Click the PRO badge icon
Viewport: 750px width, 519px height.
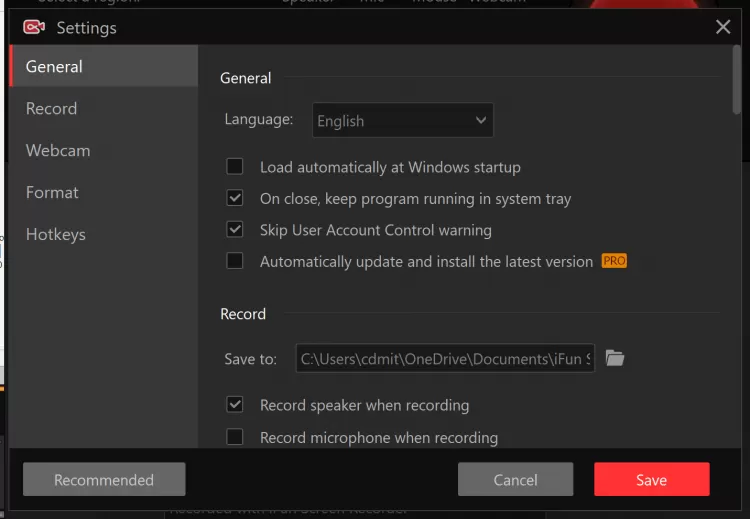(614, 261)
